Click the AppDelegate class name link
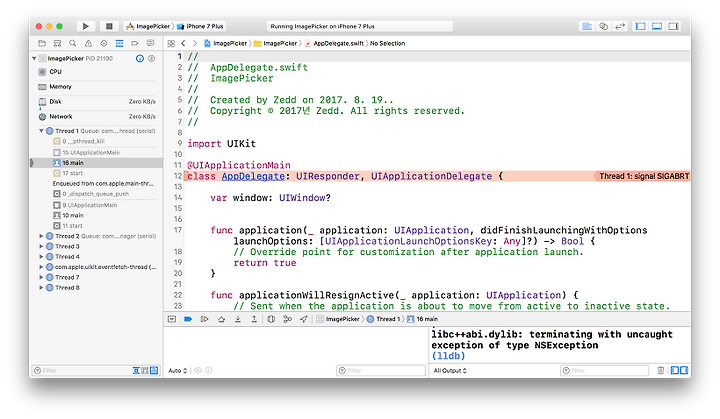720x419 pixels. coord(253,176)
